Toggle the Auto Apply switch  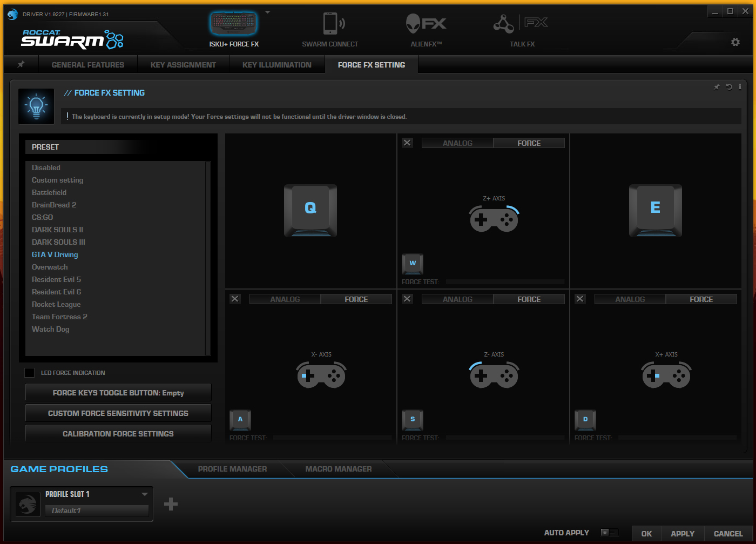click(x=609, y=533)
